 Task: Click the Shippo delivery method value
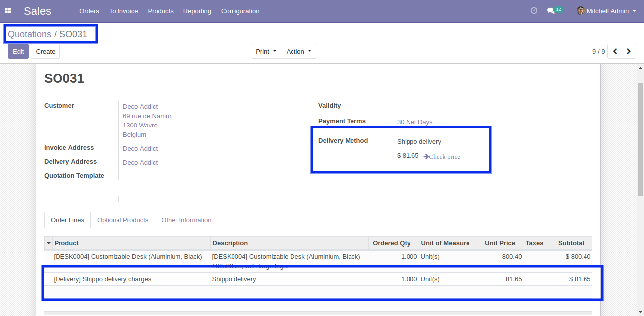coord(419,142)
